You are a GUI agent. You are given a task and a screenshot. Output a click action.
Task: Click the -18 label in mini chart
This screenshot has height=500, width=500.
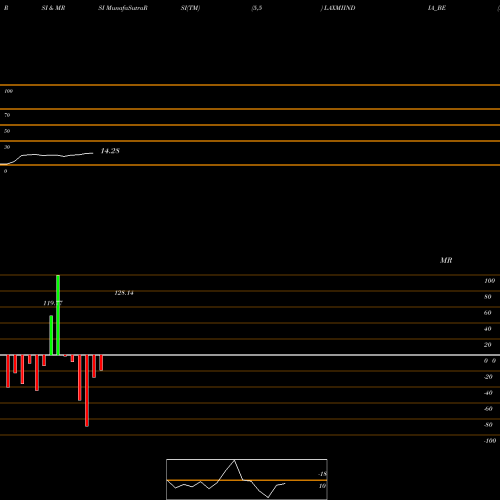323,474
